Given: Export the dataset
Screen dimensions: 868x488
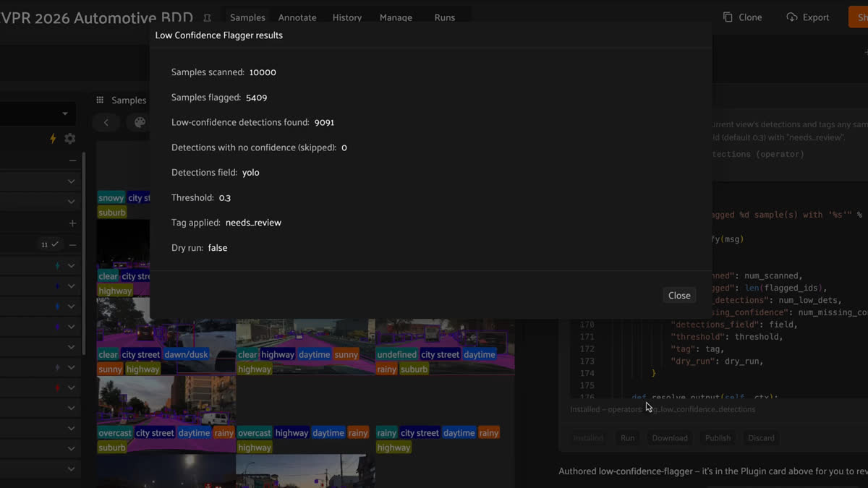Looking at the screenshot, I should click(x=808, y=17).
